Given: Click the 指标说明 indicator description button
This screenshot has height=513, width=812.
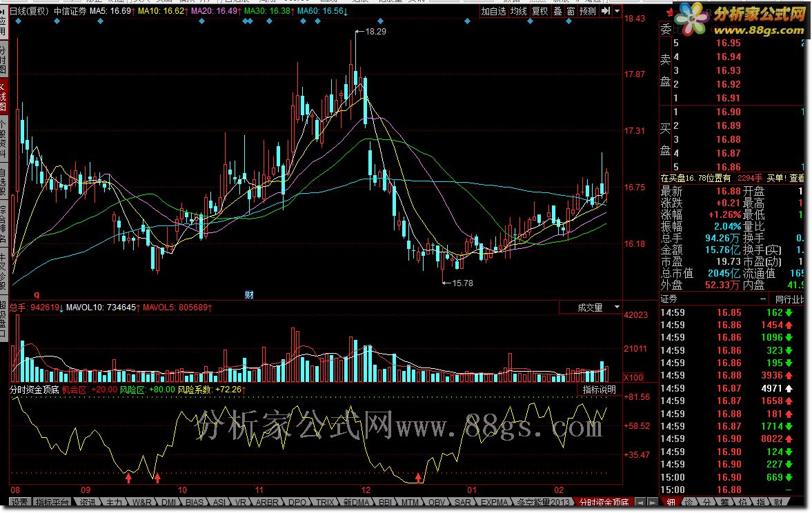Looking at the screenshot, I should (x=599, y=390).
